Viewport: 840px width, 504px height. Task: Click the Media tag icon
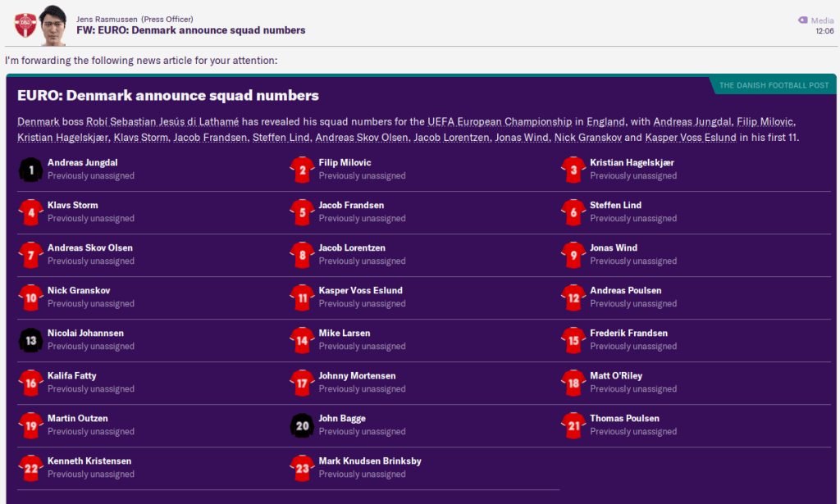pyautogui.click(x=802, y=20)
